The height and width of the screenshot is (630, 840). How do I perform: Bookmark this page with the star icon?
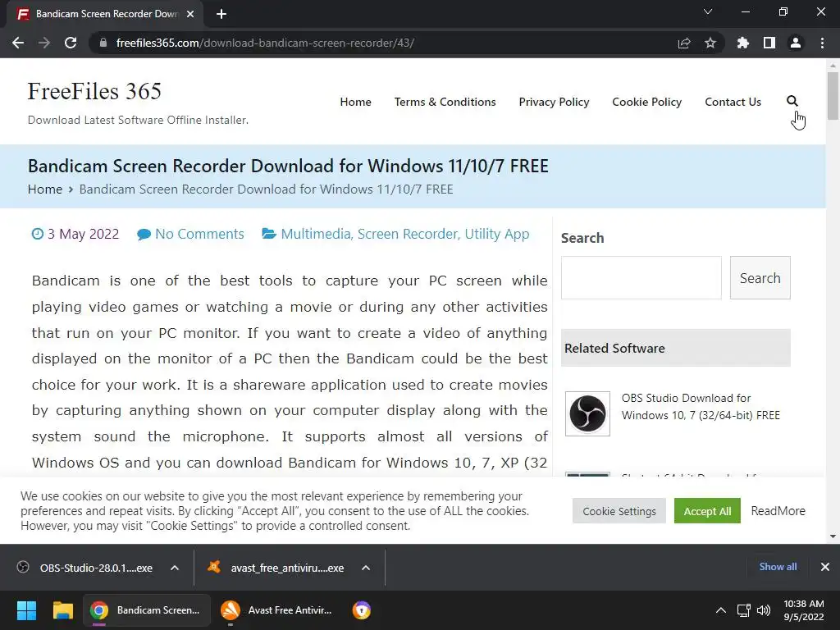[710, 43]
